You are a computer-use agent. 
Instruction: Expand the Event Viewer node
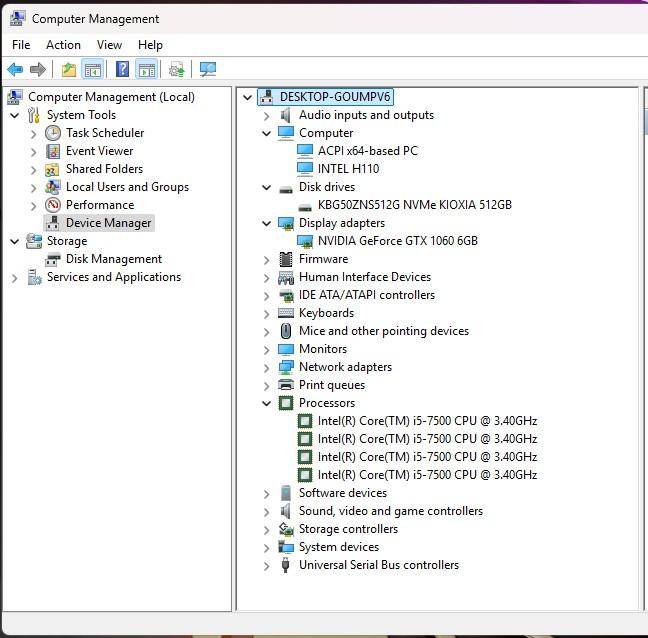[33, 152]
